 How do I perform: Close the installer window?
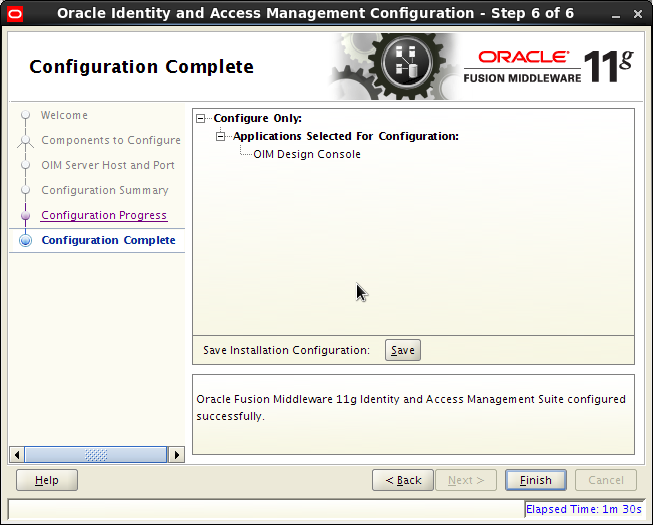point(638,15)
